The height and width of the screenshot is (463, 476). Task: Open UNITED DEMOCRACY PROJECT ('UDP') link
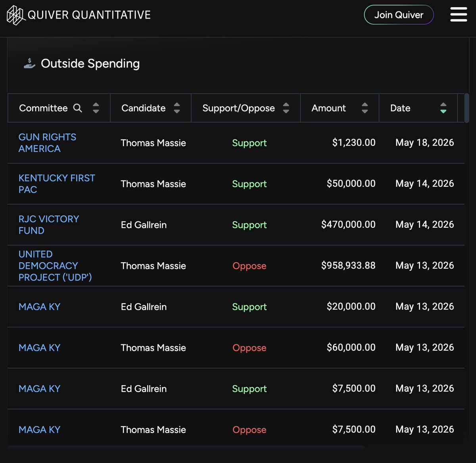55,265
